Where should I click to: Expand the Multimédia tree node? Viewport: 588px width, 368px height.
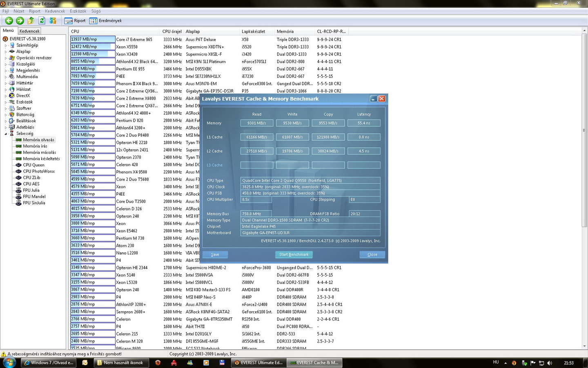click(6, 77)
